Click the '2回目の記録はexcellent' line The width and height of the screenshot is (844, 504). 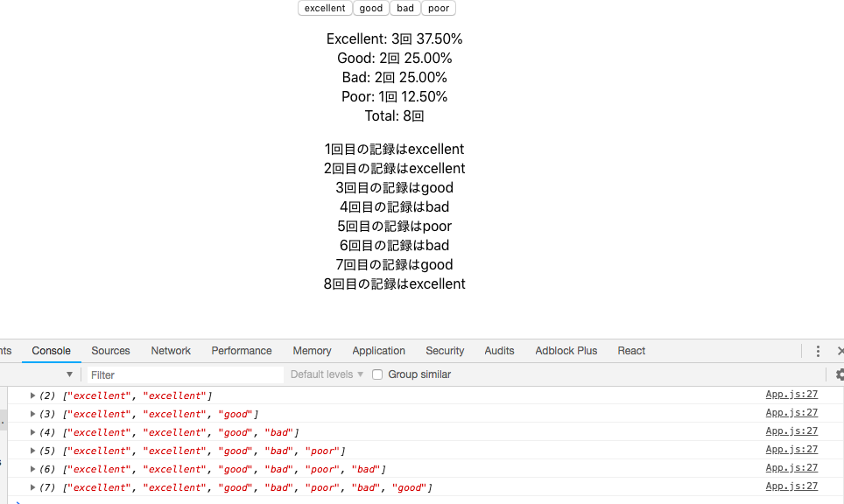[x=395, y=168]
